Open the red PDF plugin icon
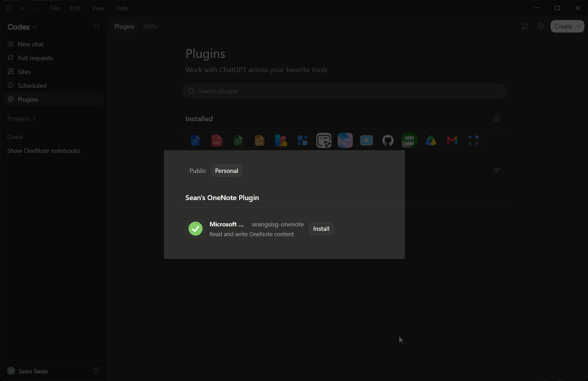The width and height of the screenshot is (588, 381). point(217,140)
